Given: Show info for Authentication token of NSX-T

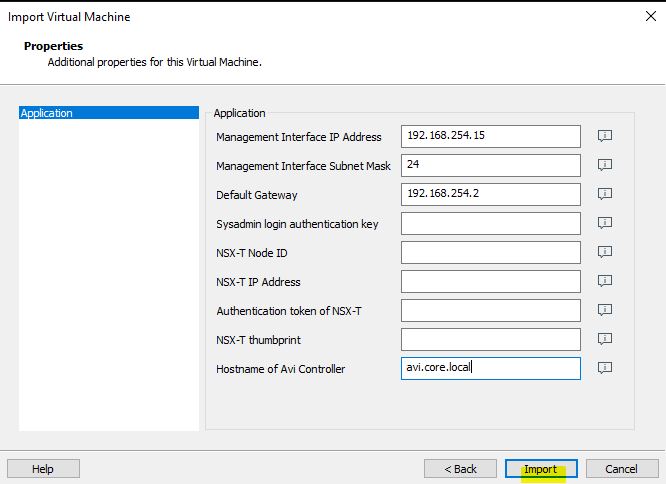Looking at the screenshot, I should 605,310.
